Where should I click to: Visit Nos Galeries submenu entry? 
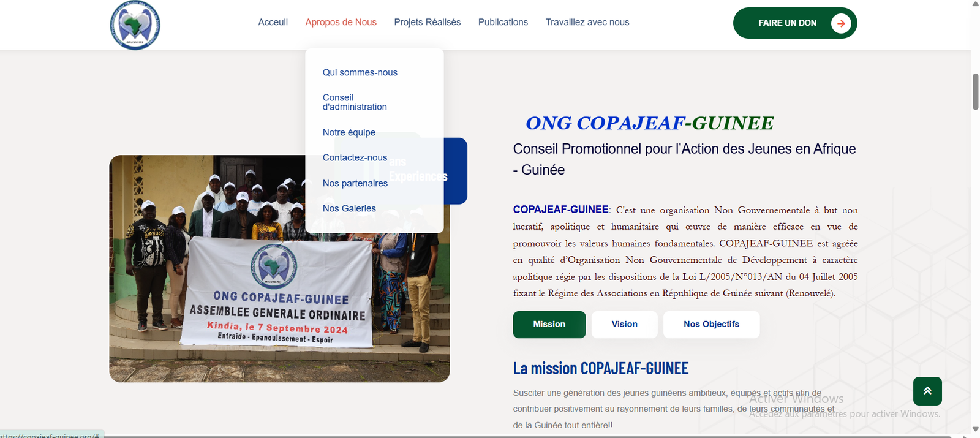pos(349,208)
